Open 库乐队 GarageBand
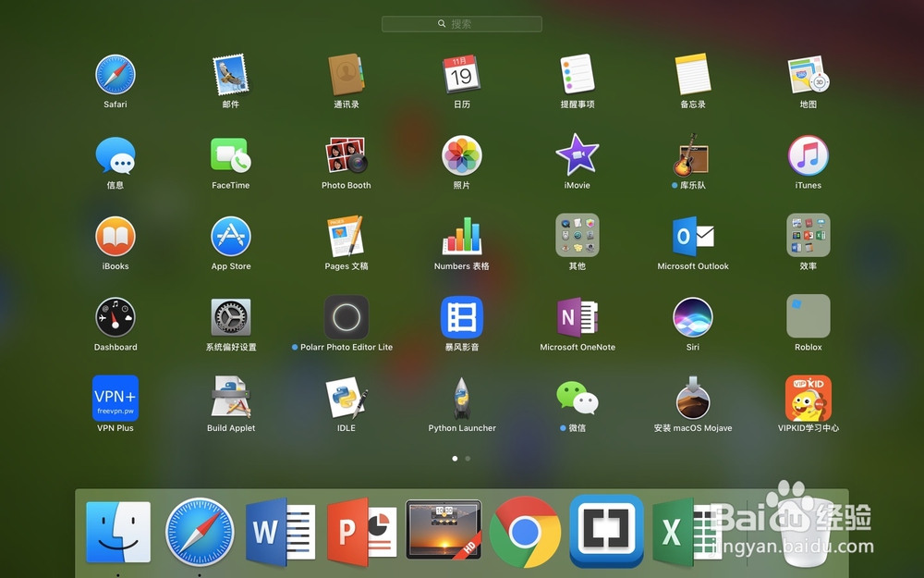This screenshot has height=578, width=924. [691, 155]
